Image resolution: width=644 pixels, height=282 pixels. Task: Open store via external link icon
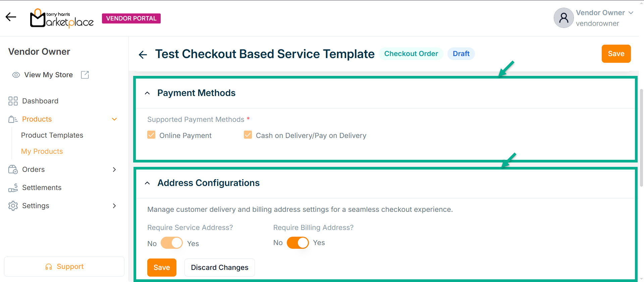[x=85, y=75]
